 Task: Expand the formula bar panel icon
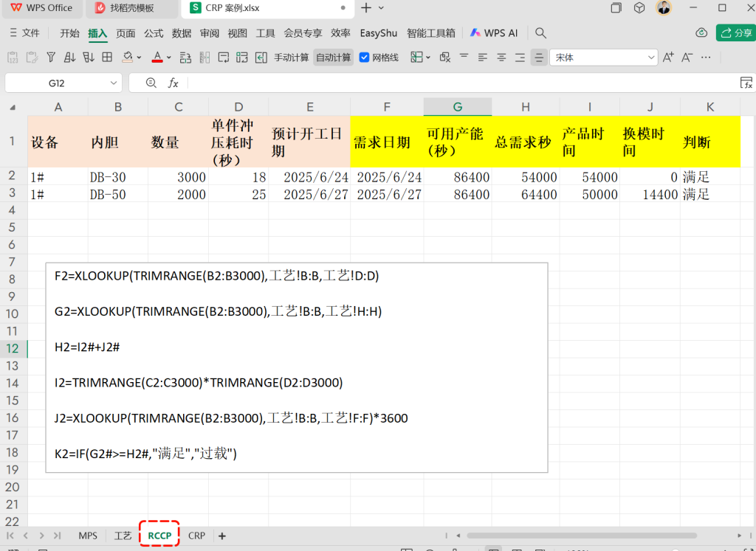[746, 83]
